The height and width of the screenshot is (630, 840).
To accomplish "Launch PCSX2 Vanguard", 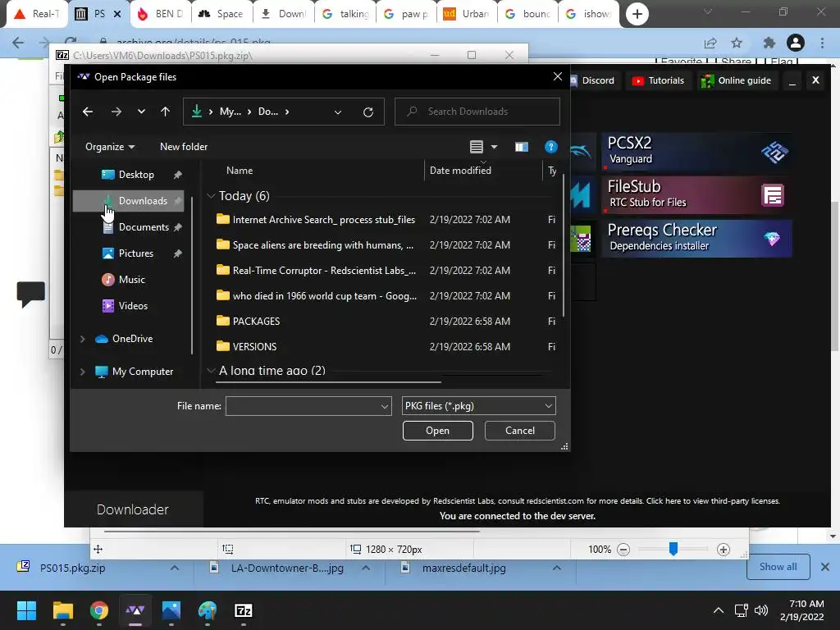I will [696, 152].
